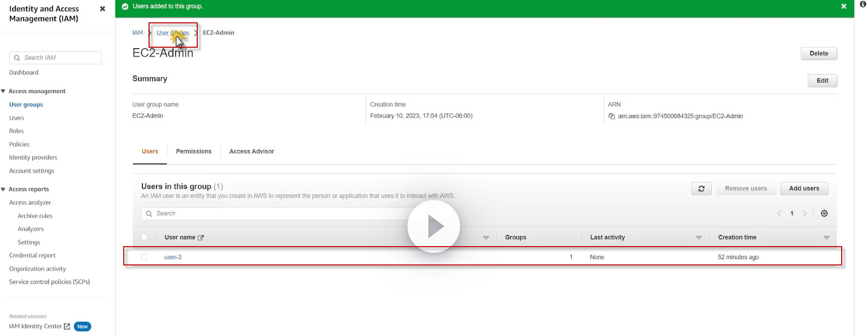Viewport: 868px width, 336px height.
Task: Open Access analyzer in the sidebar
Action: coord(30,203)
